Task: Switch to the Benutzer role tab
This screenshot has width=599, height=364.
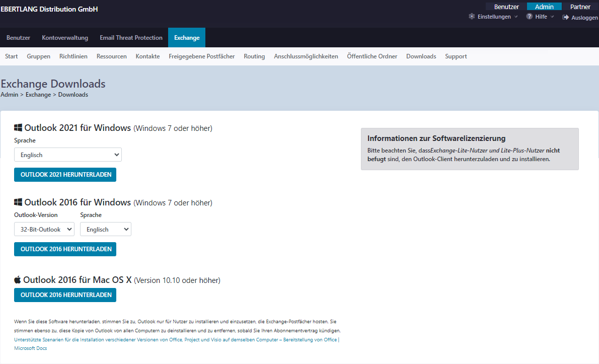Action: pyautogui.click(x=506, y=7)
